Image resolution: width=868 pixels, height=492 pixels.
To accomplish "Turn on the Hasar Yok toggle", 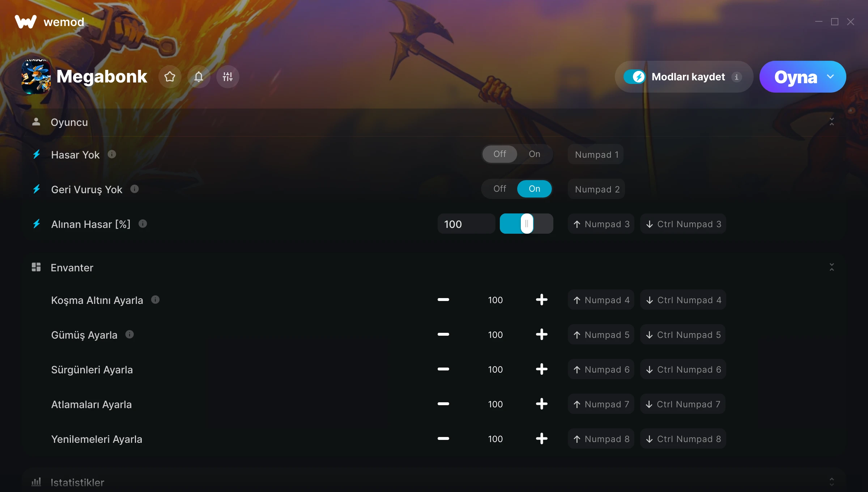I will pyautogui.click(x=534, y=154).
